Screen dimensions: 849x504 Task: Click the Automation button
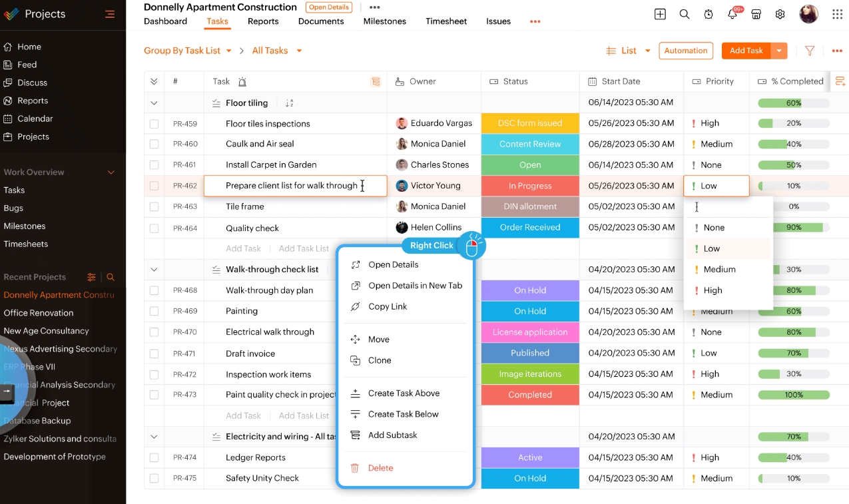686,50
